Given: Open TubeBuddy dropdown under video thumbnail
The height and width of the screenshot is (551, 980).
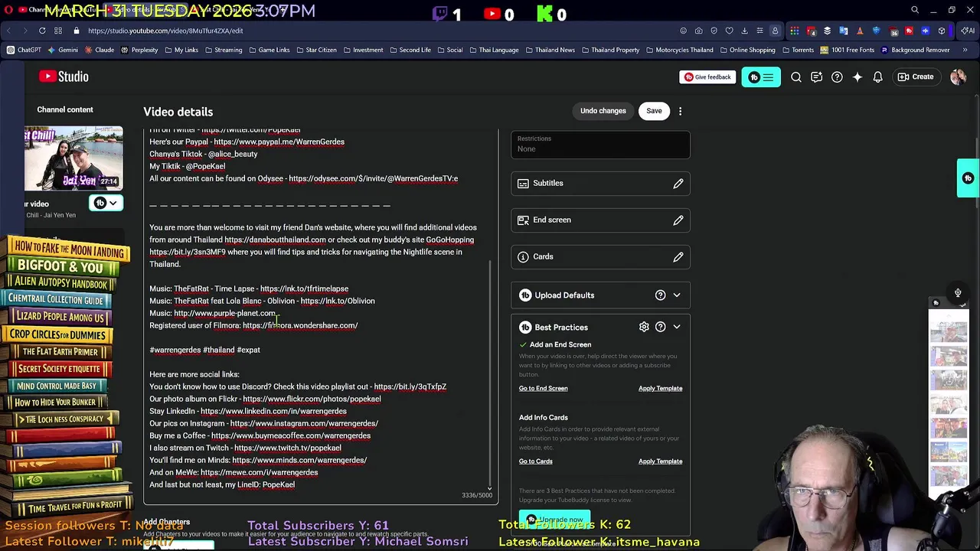Looking at the screenshot, I should point(105,203).
